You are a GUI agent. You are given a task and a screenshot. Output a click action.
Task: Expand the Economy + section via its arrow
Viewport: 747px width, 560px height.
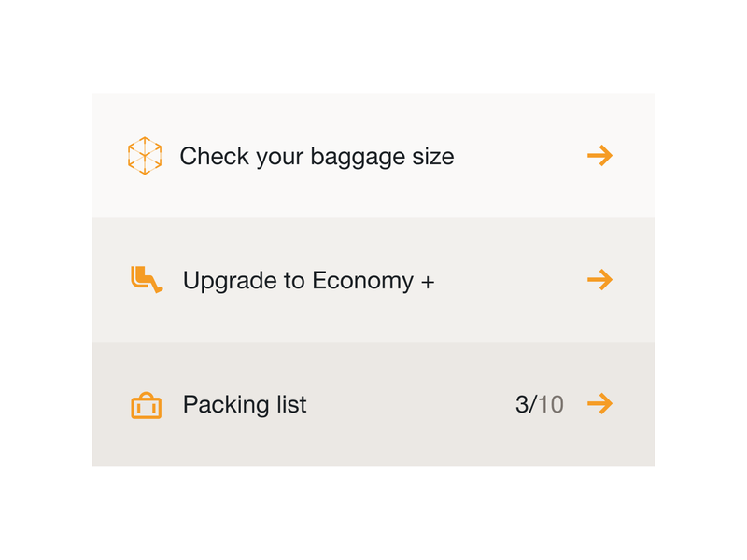(601, 279)
